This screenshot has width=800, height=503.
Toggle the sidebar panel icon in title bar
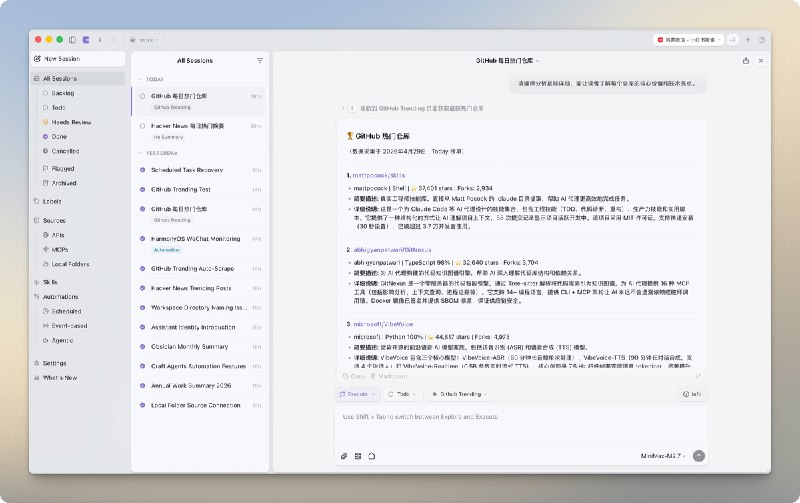coord(72,40)
